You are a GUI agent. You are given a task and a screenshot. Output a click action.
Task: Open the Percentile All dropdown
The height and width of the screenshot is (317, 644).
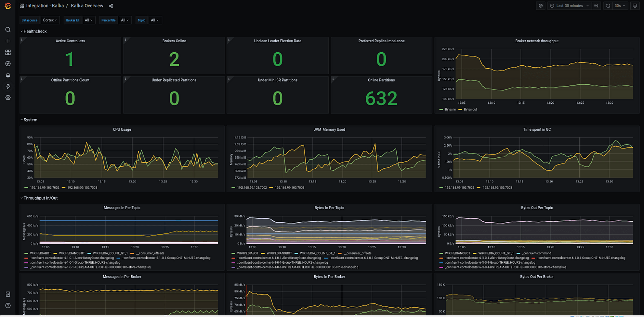pos(125,20)
